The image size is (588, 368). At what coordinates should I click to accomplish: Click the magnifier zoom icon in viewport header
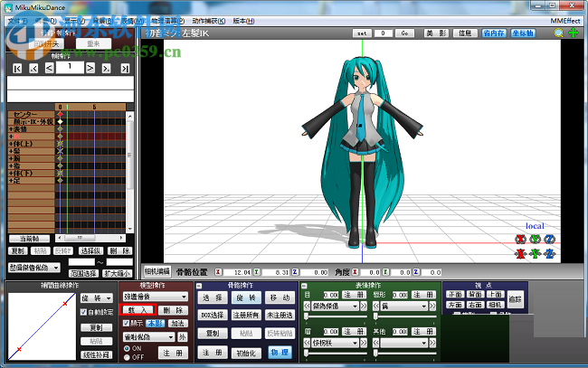pyautogui.click(x=559, y=33)
